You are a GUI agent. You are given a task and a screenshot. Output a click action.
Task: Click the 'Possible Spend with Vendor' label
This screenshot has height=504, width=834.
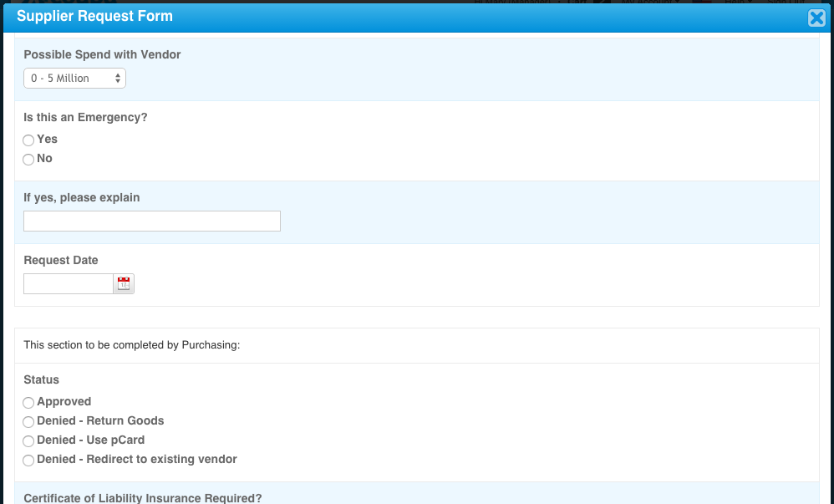[102, 55]
